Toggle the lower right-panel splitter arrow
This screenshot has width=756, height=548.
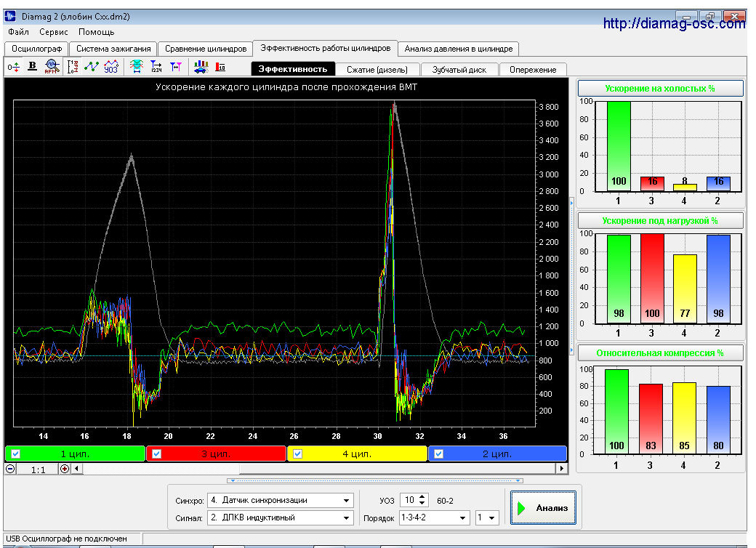[572, 350]
